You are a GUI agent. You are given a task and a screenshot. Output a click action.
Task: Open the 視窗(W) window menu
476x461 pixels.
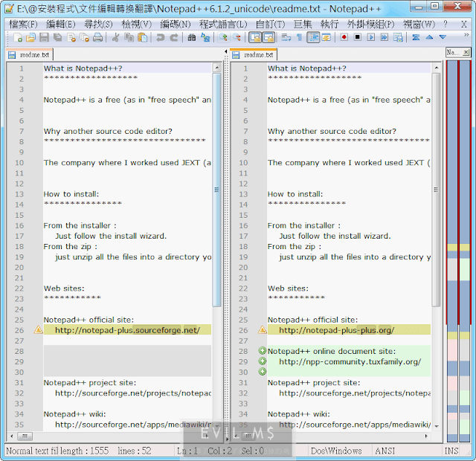click(x=419, y=25)
